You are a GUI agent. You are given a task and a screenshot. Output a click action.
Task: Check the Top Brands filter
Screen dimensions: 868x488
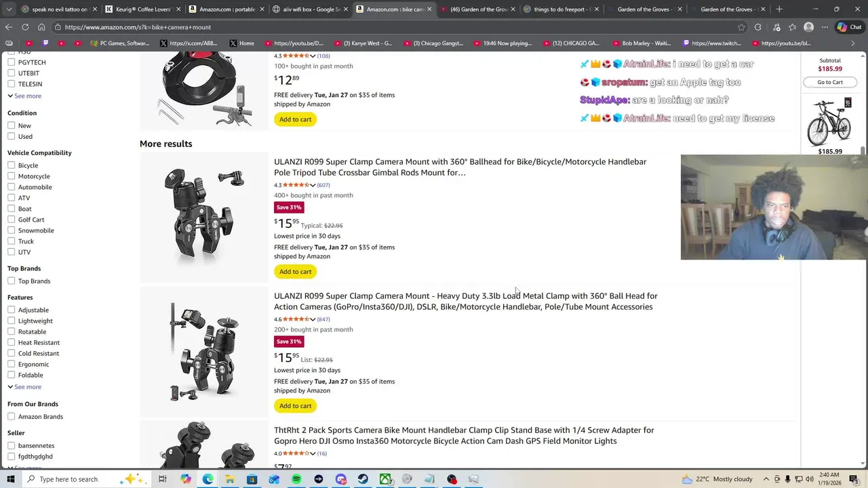click(x=12, y=281)
